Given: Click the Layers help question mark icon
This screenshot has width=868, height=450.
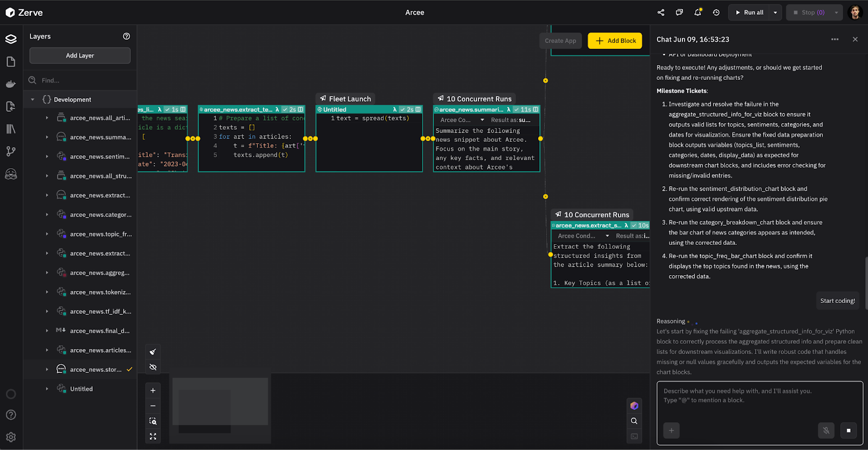Looking at the screenshot, I should (126, 36).
